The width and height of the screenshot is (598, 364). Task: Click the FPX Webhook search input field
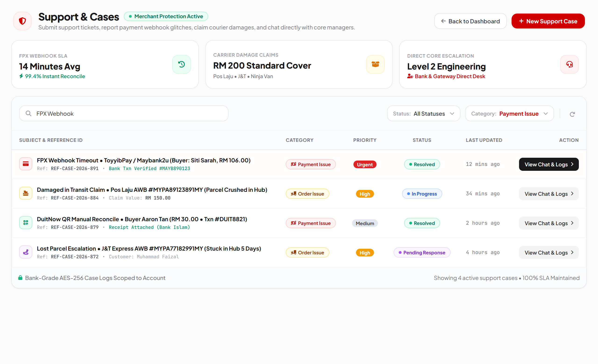coord(124,113)
